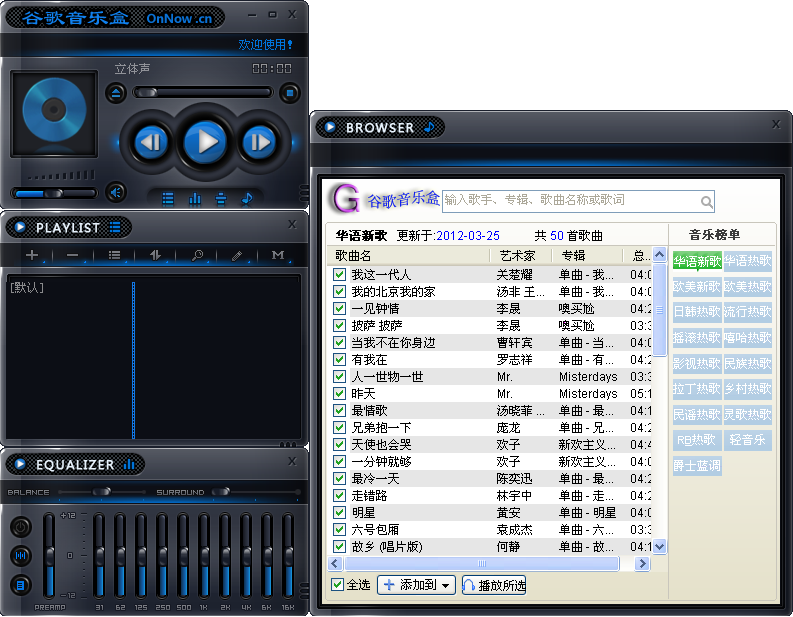Click the song seek progress bar
Screen dimensions: 793x617
click(x=202, y=93)
